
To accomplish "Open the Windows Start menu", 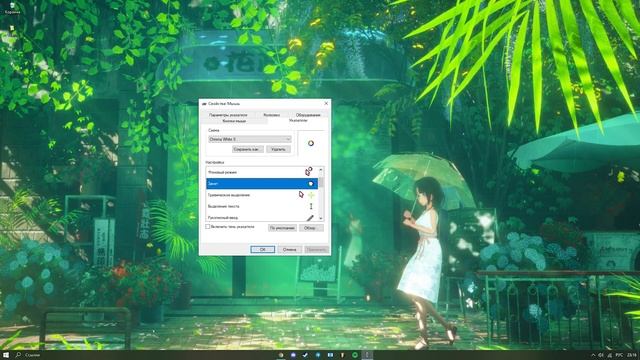I will (6, 355).
